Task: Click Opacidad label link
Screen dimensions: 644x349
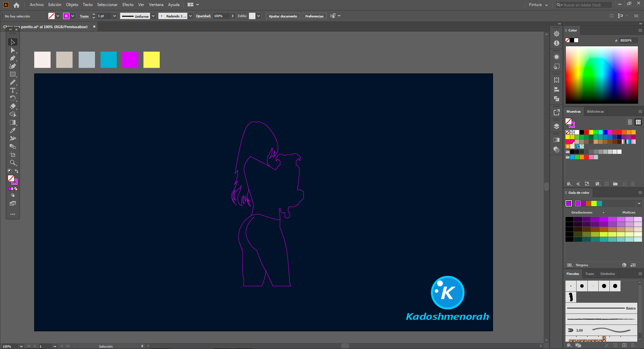Action: [203, 16]
